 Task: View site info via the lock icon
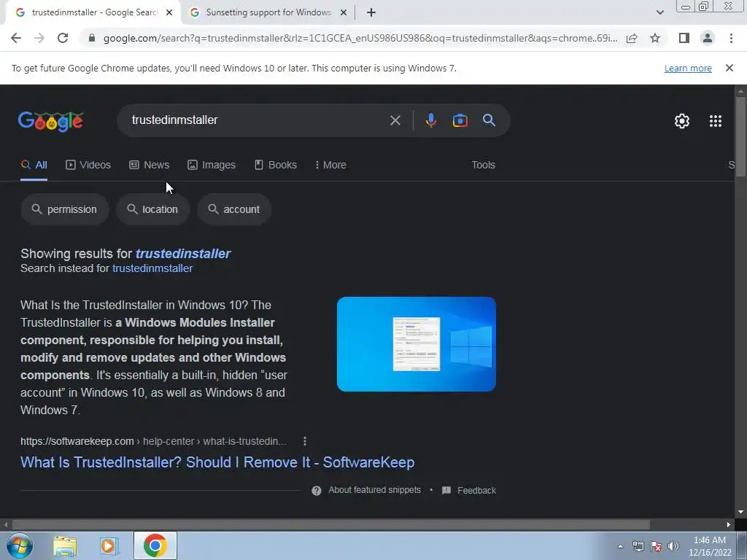coord(92,38)
